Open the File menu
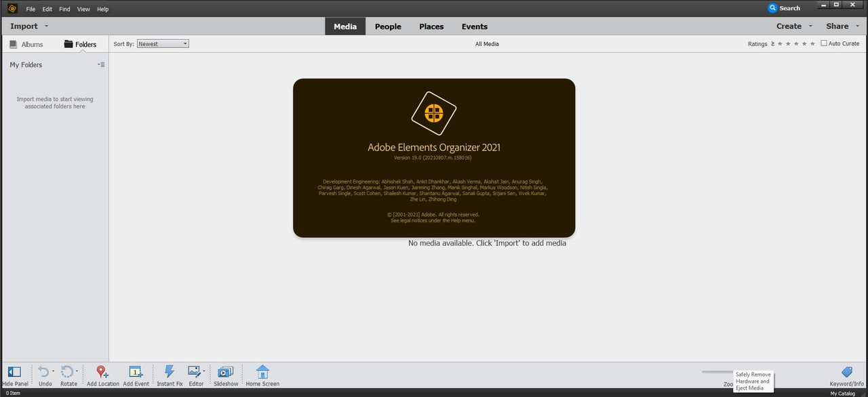 coord(31,9)
